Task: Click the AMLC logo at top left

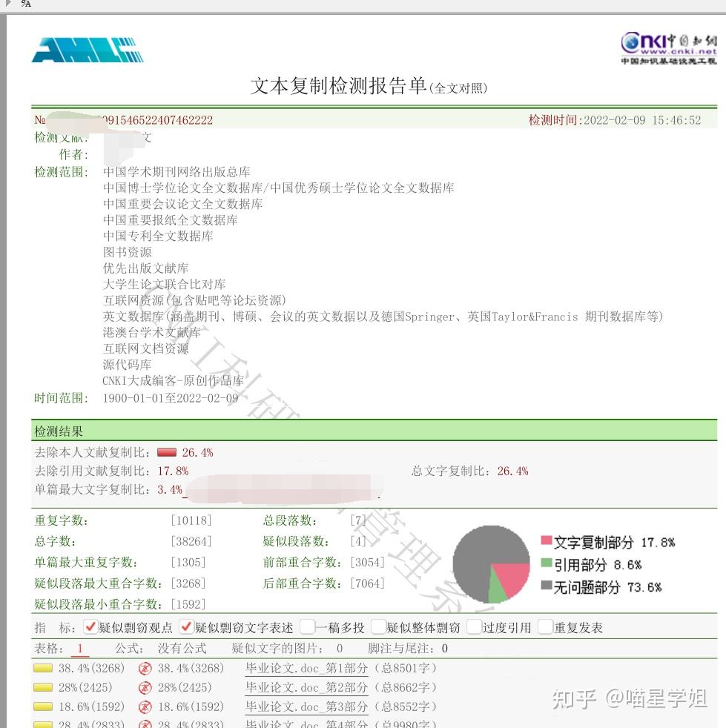Action: [88, 50]
